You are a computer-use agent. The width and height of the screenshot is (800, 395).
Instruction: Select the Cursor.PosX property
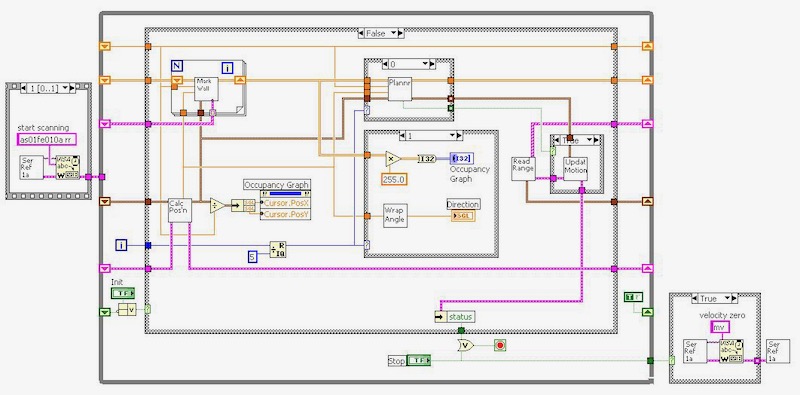285,203
